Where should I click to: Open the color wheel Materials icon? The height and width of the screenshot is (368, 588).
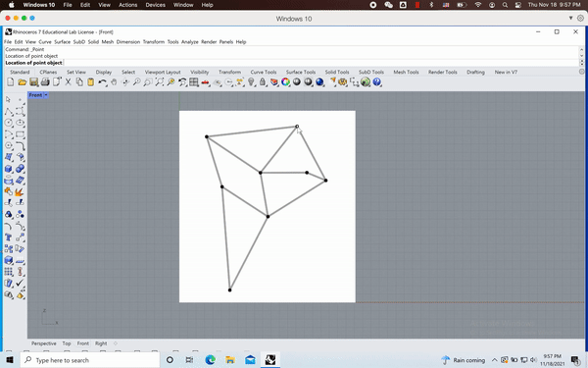click(x=285, y=81)
